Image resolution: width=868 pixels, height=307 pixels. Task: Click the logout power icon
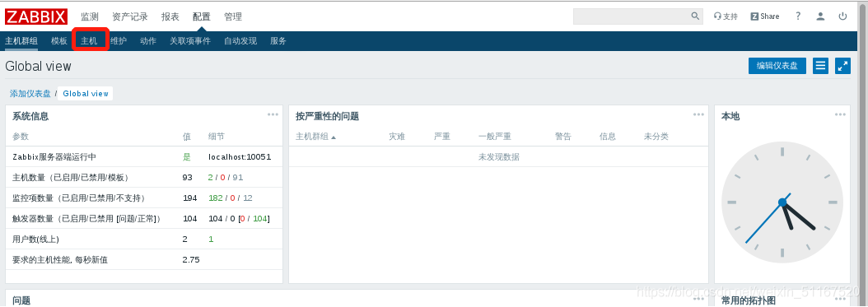[842, 16]
